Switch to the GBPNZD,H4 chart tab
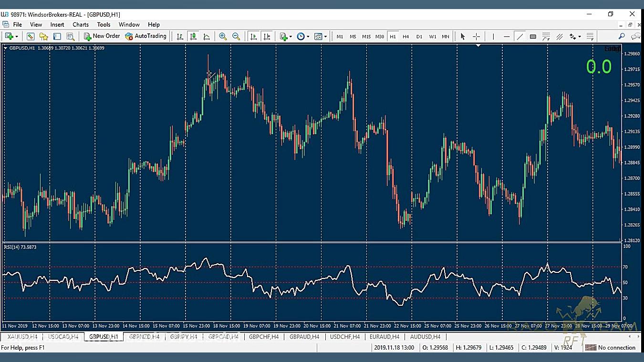Viewport: 644px width, 362px height. (x=144, y=337)
